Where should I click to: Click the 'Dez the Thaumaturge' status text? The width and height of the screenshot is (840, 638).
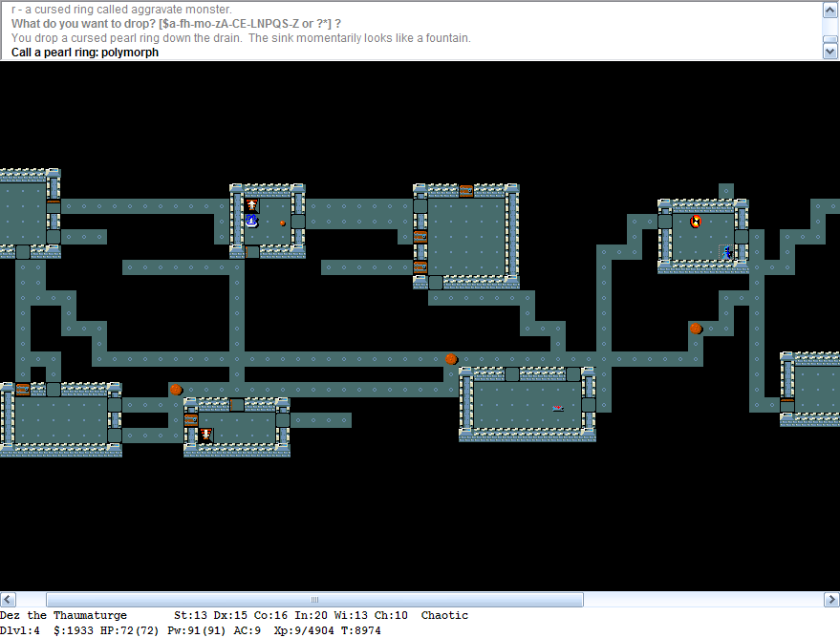[63, 615]
